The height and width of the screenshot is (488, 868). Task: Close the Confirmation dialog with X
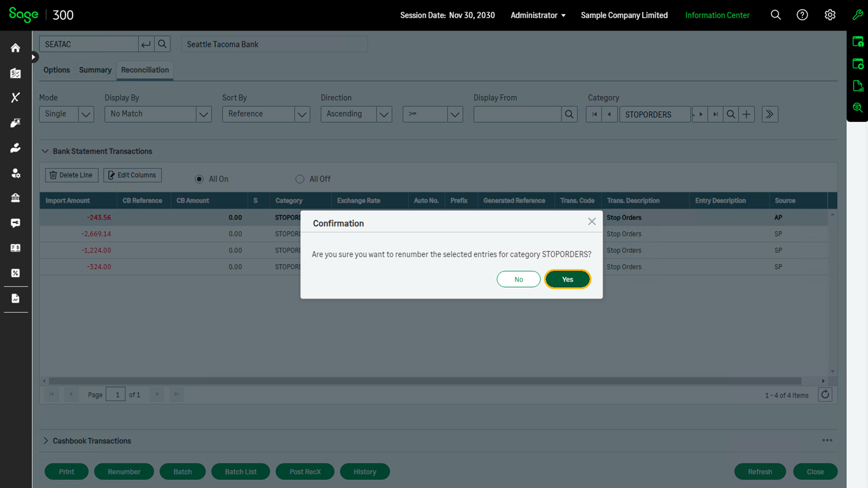tap(592, 221)
